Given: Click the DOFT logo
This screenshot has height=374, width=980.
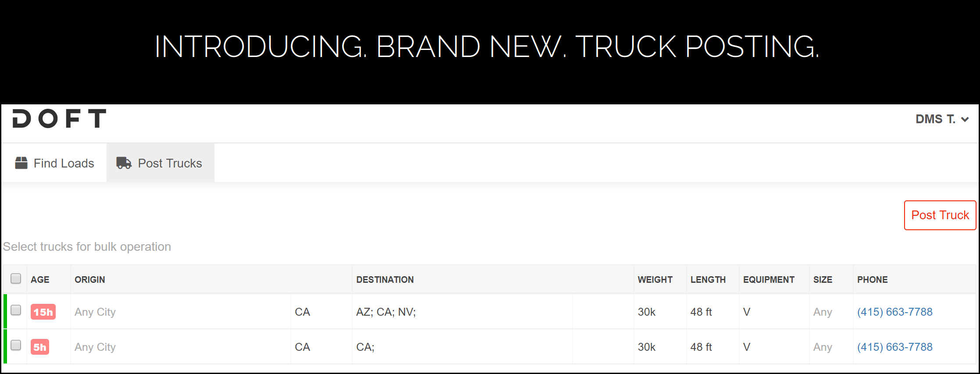Looking at the screenshot, I should (x=59, y=118).
